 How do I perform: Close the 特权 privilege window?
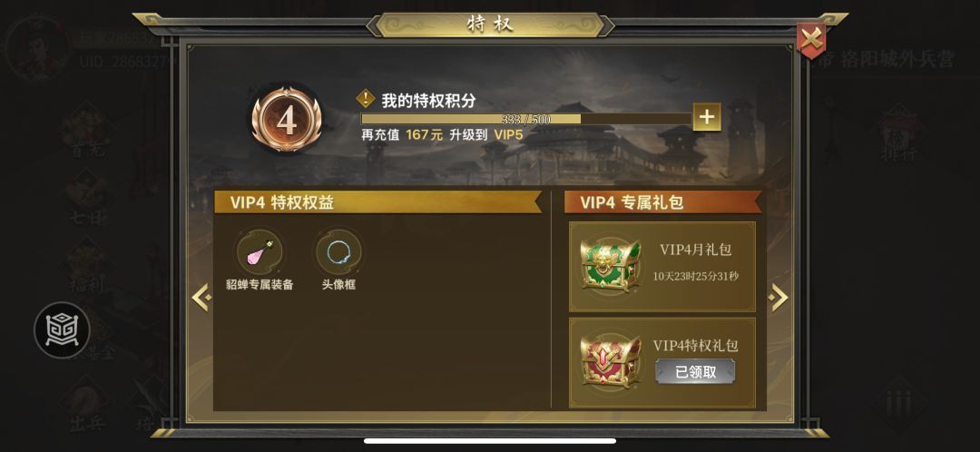point(810,40)
